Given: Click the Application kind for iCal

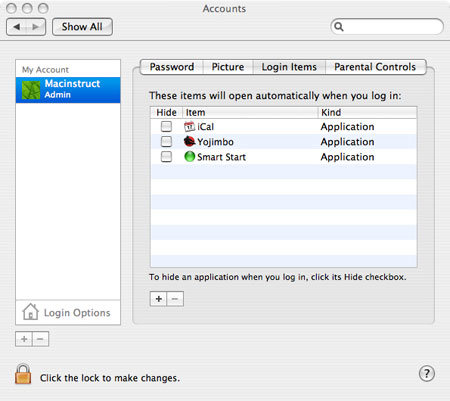Looking at the screenshot, I should 347,127.
